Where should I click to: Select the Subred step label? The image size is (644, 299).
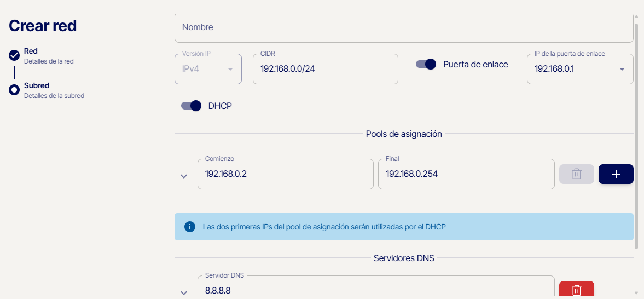pyautogui.click(x=37, y=85)
